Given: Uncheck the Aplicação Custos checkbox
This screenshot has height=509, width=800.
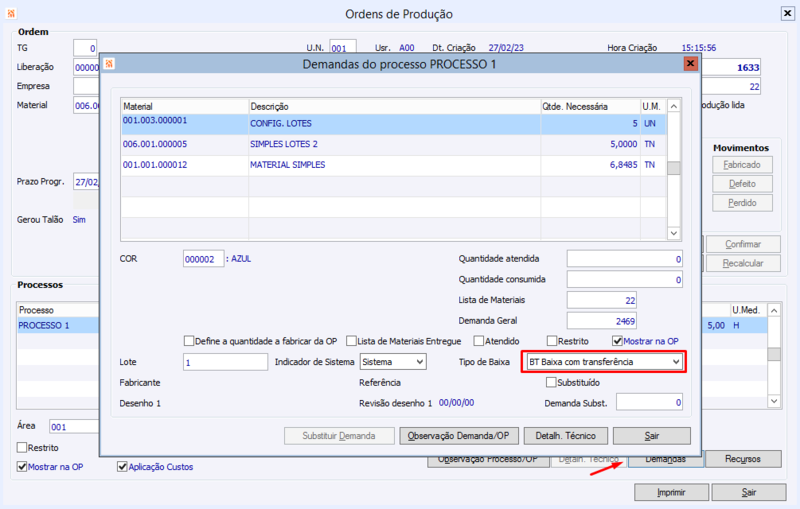Looking at the screenshot, I should point(123,466).
